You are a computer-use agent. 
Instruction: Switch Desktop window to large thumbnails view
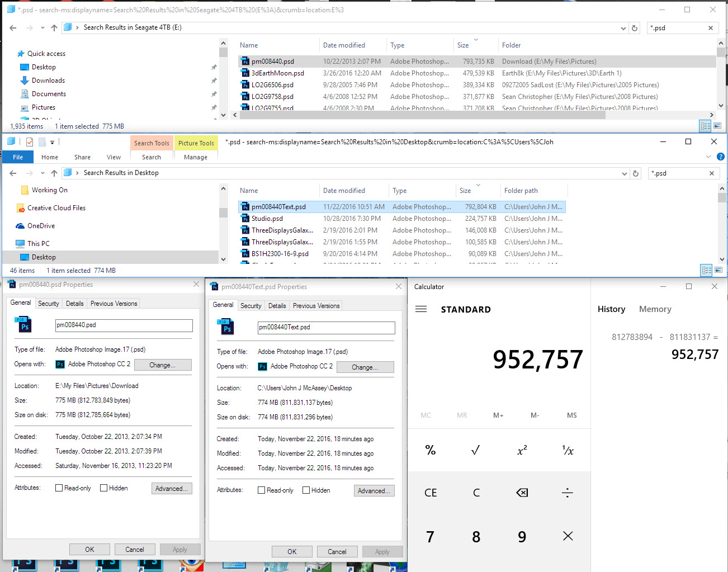[x=718, y=270]
